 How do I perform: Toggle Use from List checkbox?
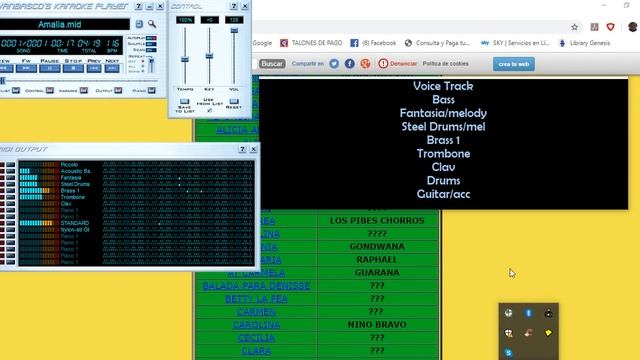pyautogui.click(x=209, y=110)
